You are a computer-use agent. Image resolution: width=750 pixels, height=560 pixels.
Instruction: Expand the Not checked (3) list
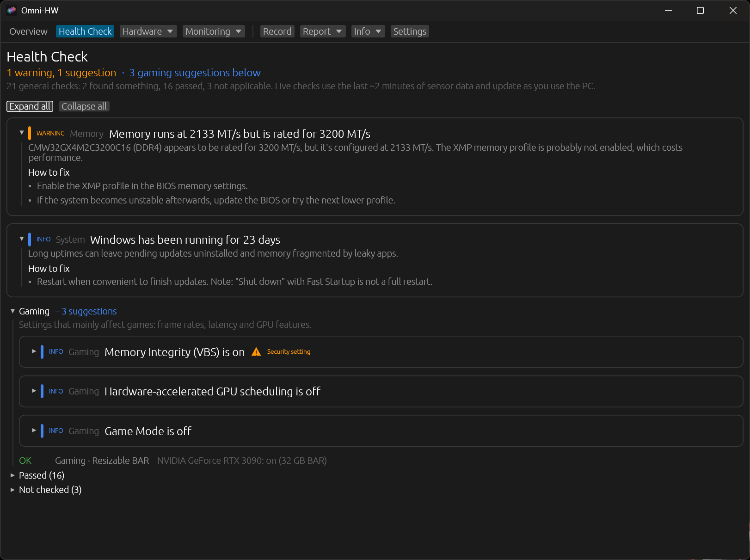(12, 490)
